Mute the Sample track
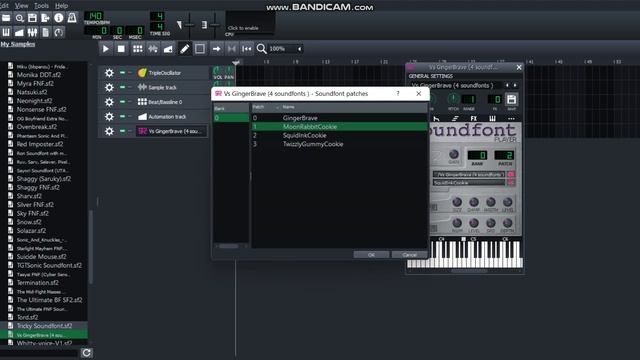The height and width of the screenshot is (360, 640). 122,87
